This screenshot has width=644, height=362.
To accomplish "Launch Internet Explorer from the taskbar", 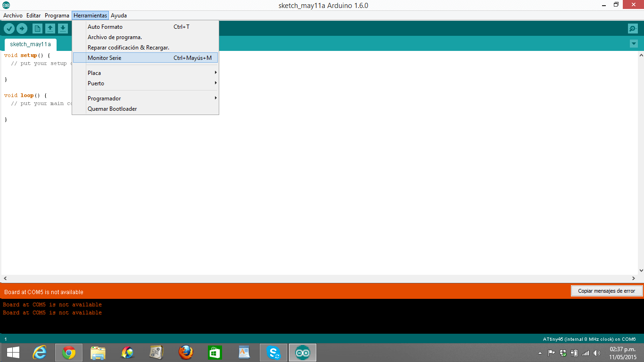I will (40, 353).
